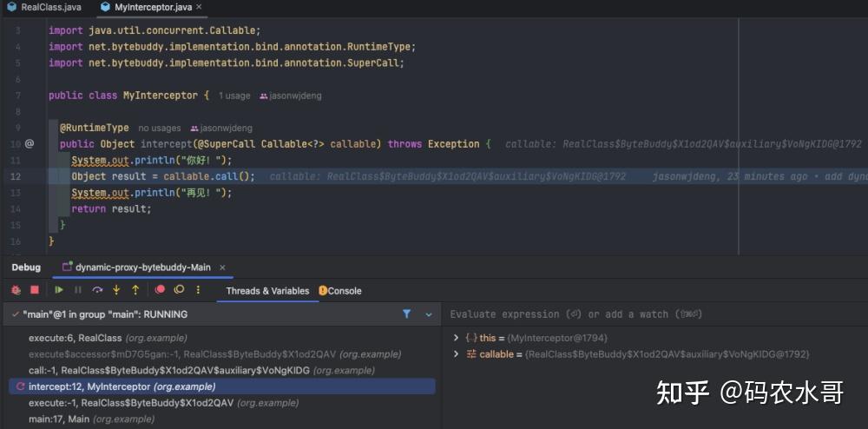The width and height of the screenshot is (868, 429).
Task: Toggle Mute Breakpoints
Action: point(180,290)
